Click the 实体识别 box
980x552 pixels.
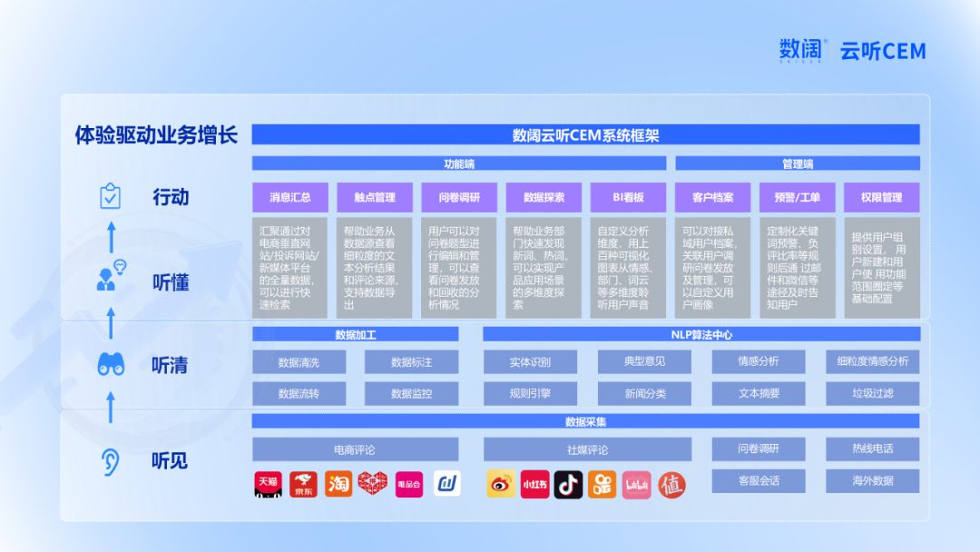coord(530,362)
